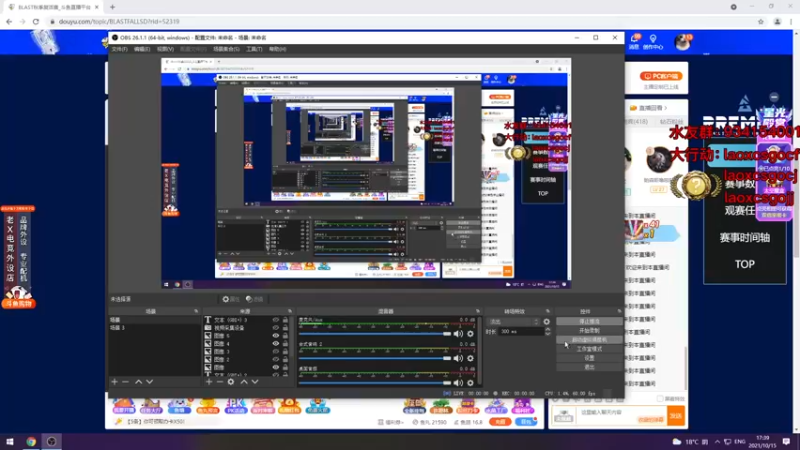Click the orange 发送 send button in chat
This screenshot has height=450, width=800.
tap(676, 416)
